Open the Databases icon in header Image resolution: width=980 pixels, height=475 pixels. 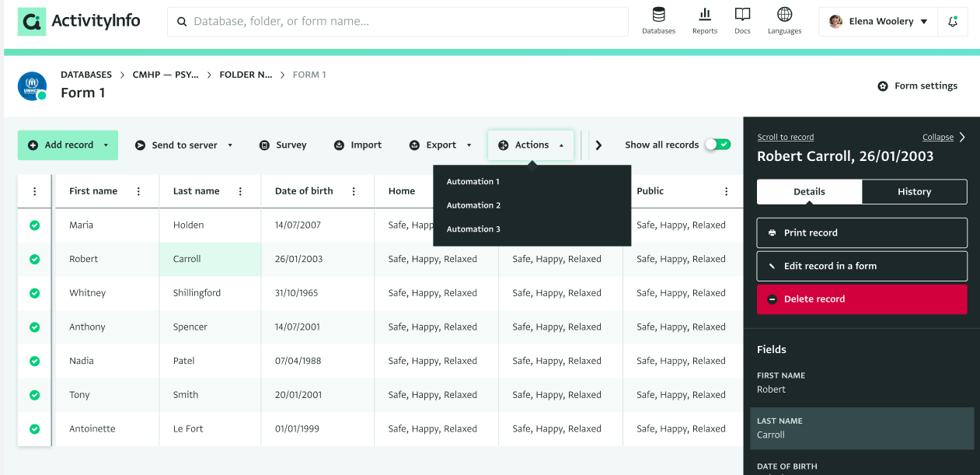[x=658, y=16]
